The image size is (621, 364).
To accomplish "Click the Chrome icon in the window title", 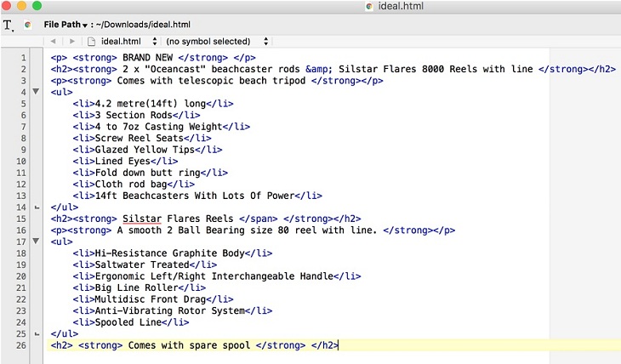I will [x=369, y=6].
